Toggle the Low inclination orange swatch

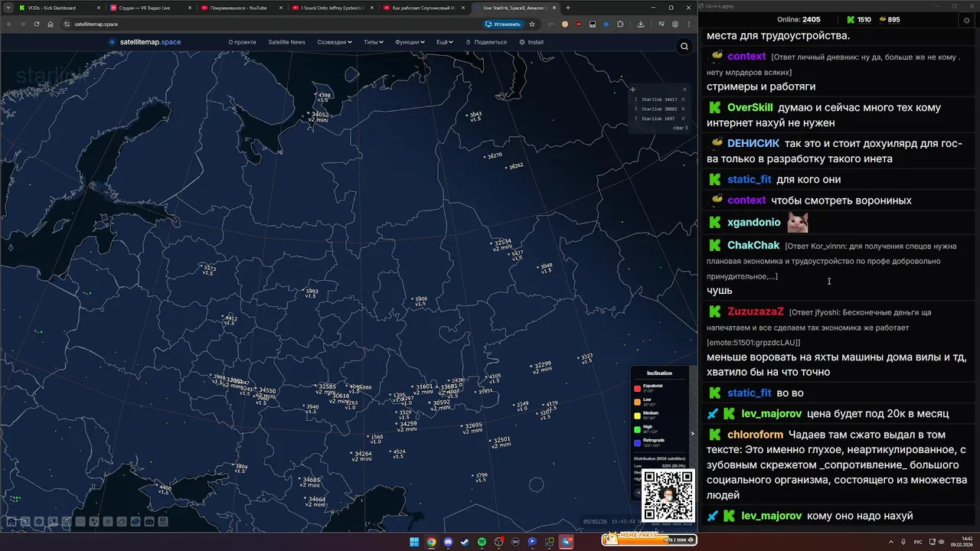(637, 402)
